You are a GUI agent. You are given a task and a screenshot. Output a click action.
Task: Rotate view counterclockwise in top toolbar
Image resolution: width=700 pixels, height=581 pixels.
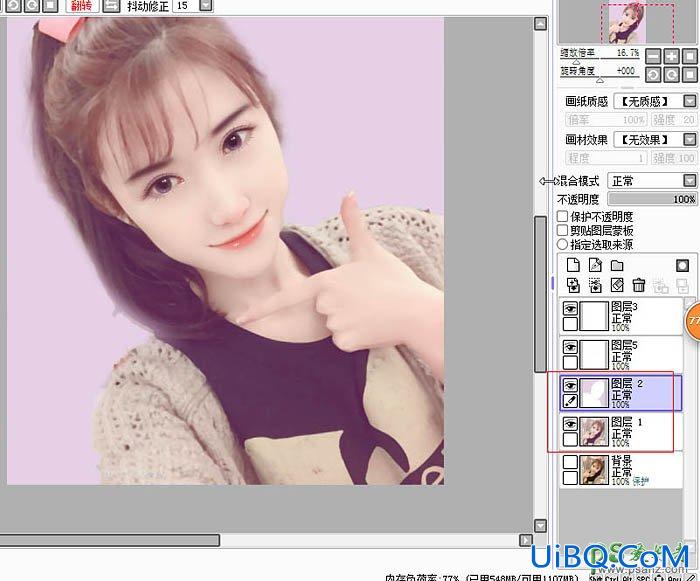coord(13,5)
